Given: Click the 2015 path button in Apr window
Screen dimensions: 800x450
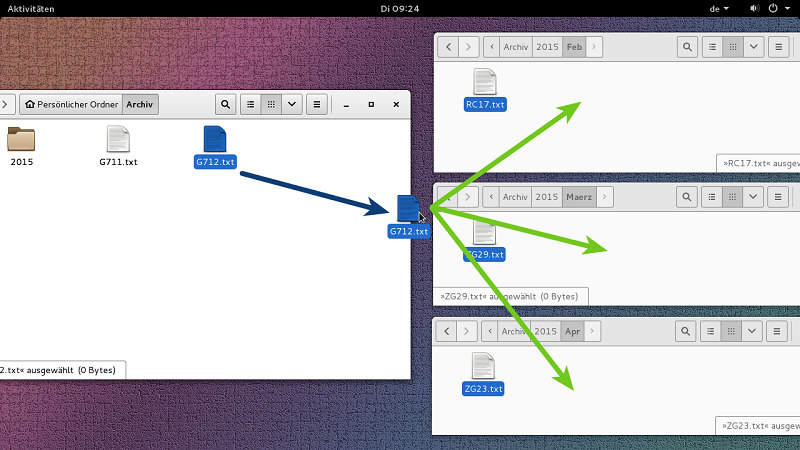Looking at the screenshot, I should 546,331.
